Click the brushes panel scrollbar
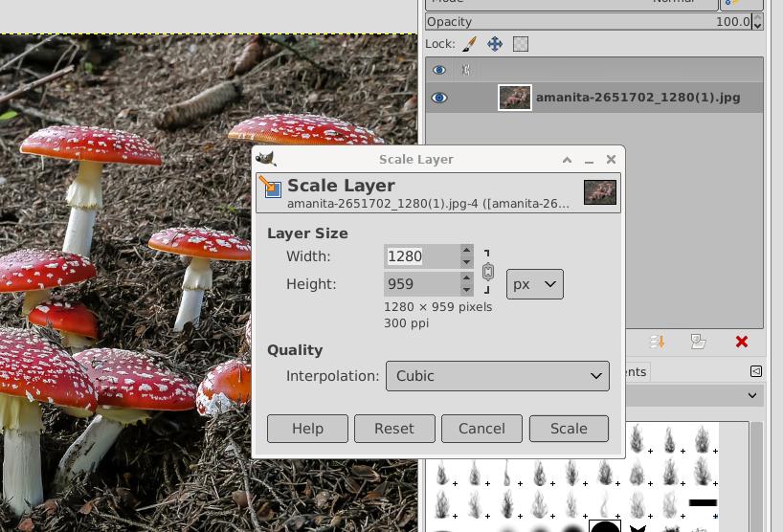Image resolution: width=783 pixels, height=532 pixels. pos(757,477)
